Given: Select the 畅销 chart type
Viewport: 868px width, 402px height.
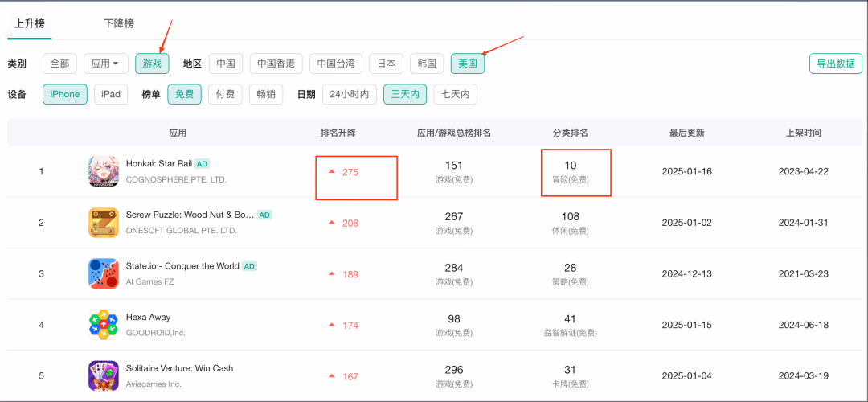Looking at the screenshot, I should click(266, 94).
